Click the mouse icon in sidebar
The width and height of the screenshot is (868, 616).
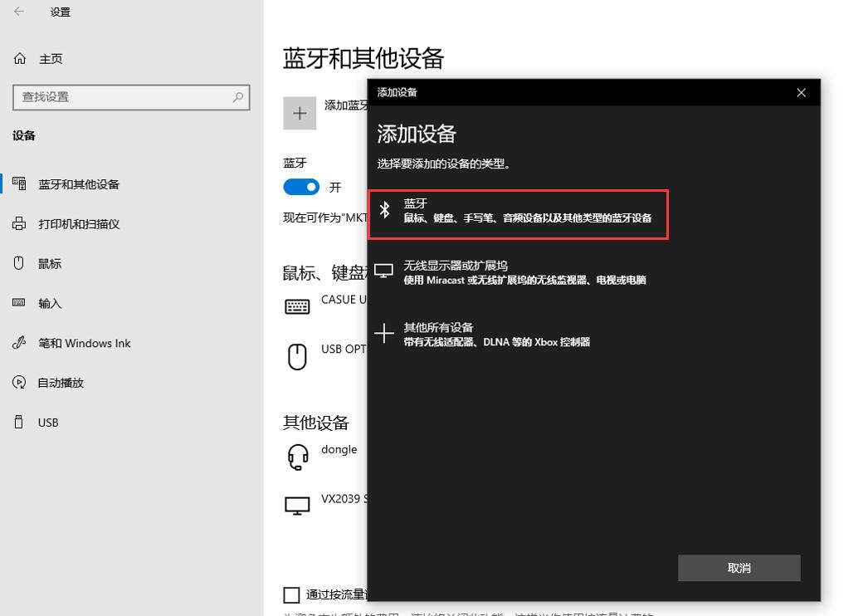19,263
